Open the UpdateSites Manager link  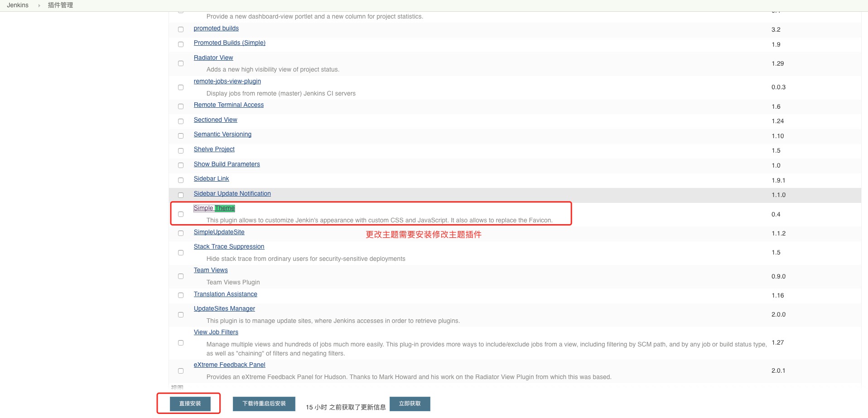click(224, 308)
